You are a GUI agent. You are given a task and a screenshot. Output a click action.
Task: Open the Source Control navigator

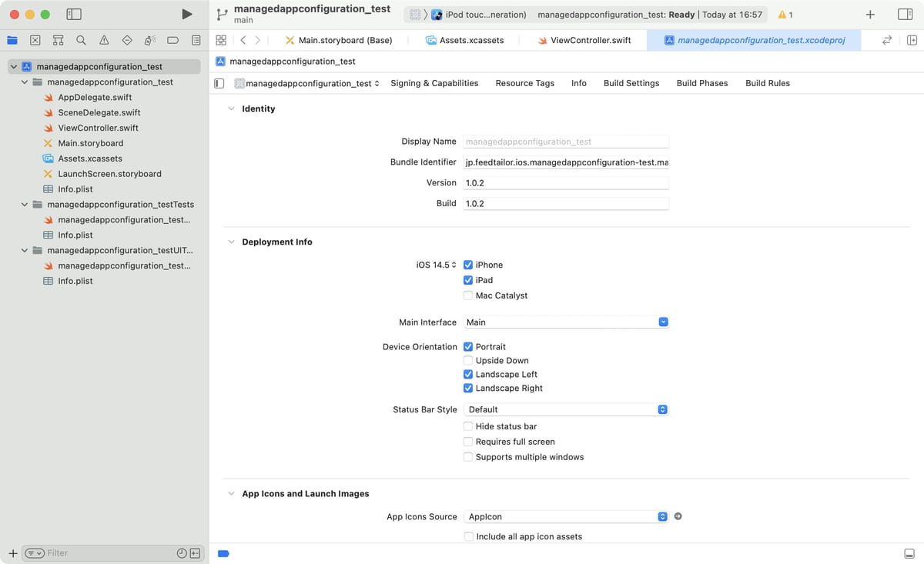(x=35, y=40)
